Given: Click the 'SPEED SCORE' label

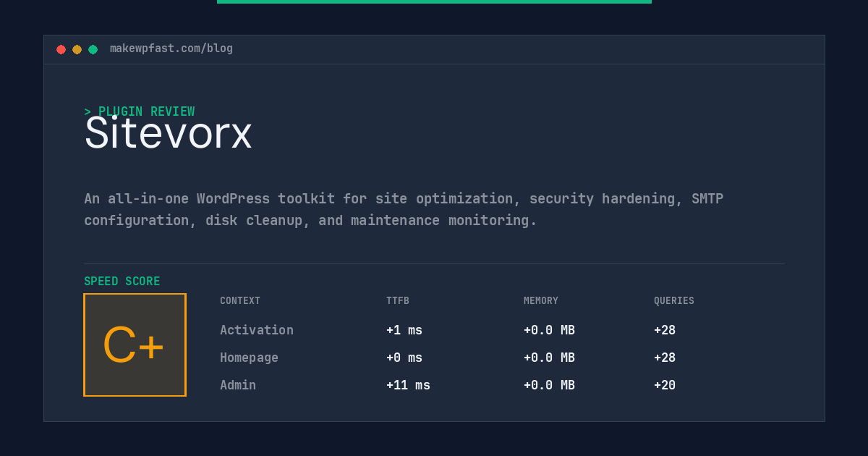Looking at the screenshot, I should tap(122, 282).
